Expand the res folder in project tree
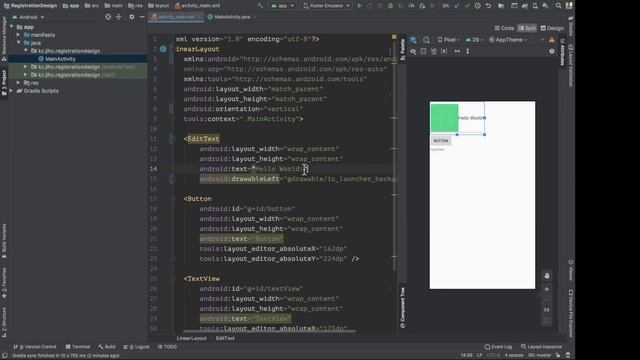Image resolution: width=640 pixels, height=360 pixels. [x=18, y=83]
